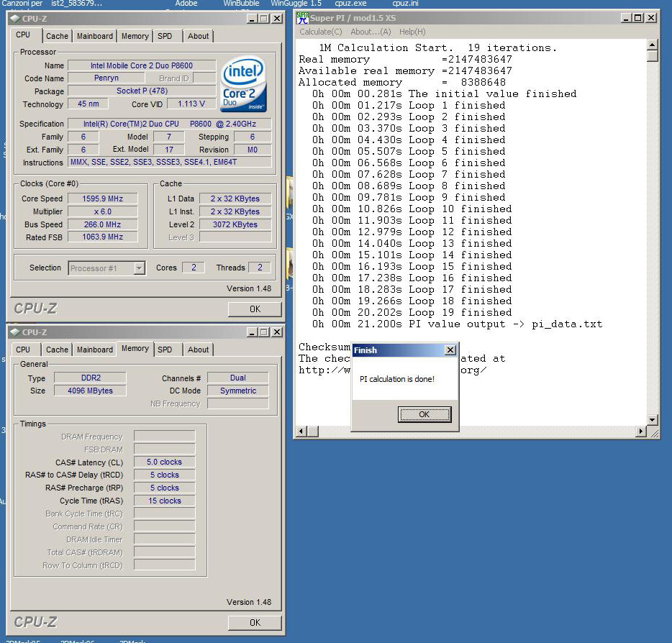Click OK in the bottom CPU-Z Memory window
672x643 pixels.
[x=255, y=622]
